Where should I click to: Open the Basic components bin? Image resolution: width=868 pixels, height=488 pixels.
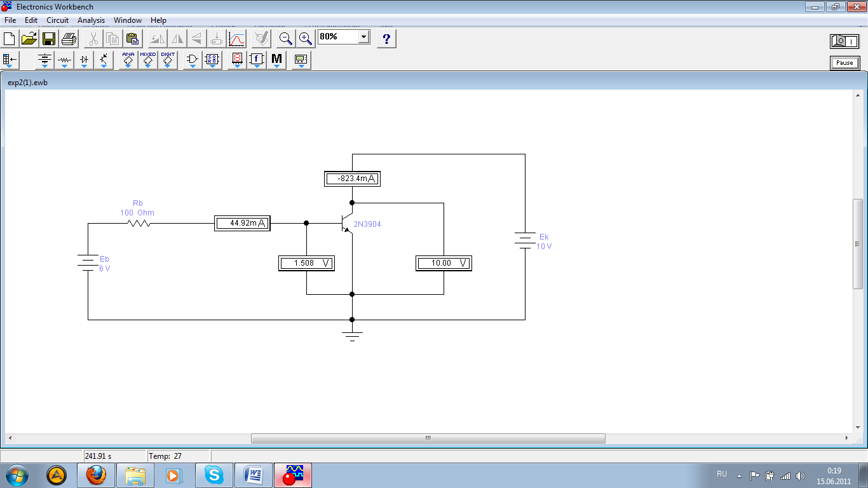pos(64,61)
